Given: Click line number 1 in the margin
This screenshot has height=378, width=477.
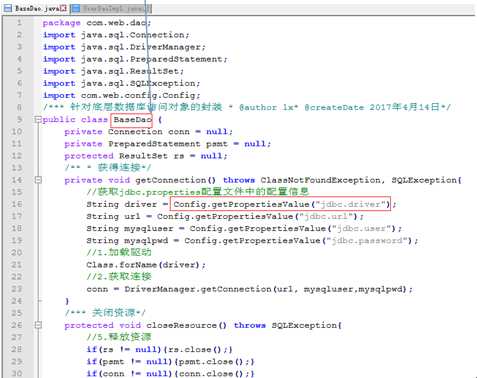Looking at the screenshot, I should (19, 23).
